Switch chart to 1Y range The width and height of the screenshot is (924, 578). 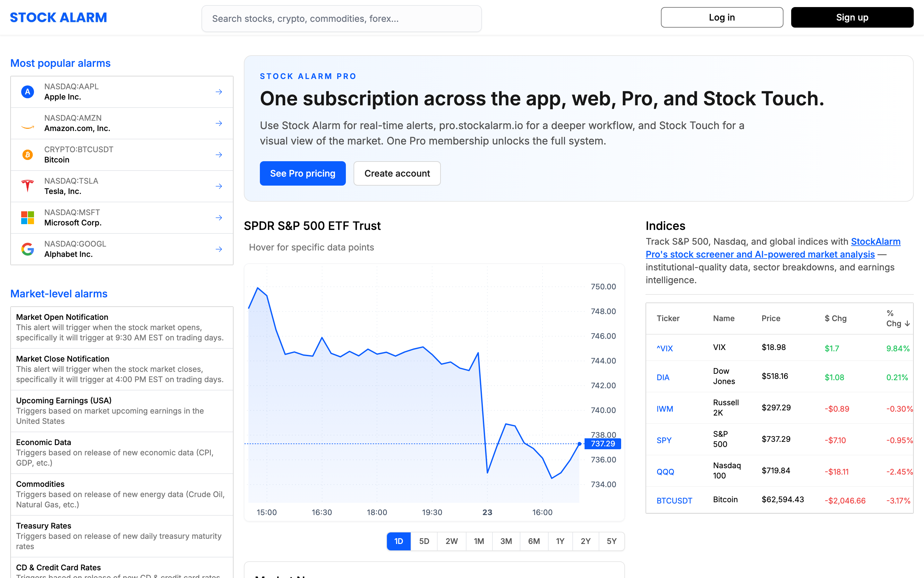pos(560,541)
